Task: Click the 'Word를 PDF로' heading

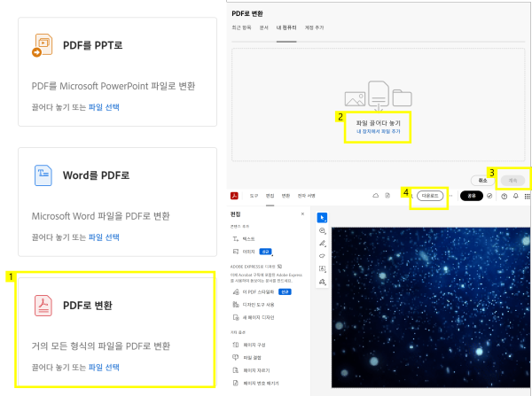Action: click(96, 175)
